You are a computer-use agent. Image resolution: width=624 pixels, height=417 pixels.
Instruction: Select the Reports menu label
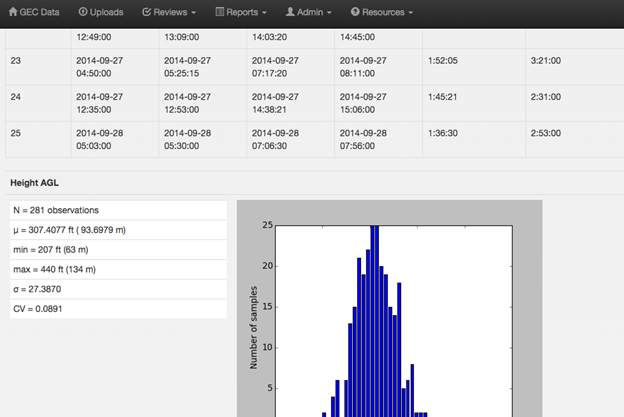coord(242,12)
